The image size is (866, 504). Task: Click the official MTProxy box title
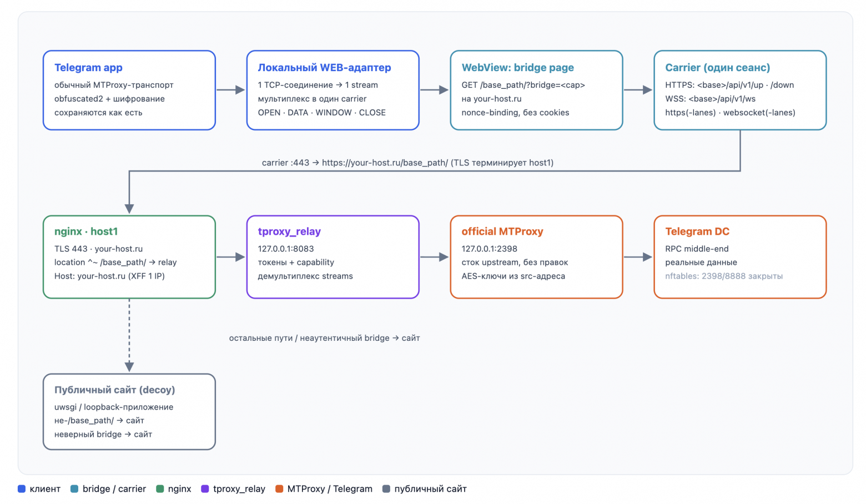(502, 231)
